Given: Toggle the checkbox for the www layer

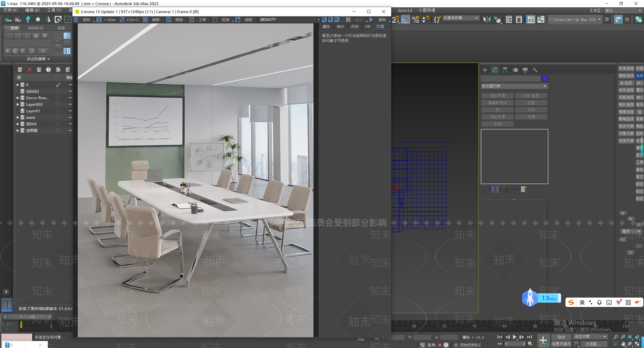Looking at the screenshot, I should click(x=58, y=117).
